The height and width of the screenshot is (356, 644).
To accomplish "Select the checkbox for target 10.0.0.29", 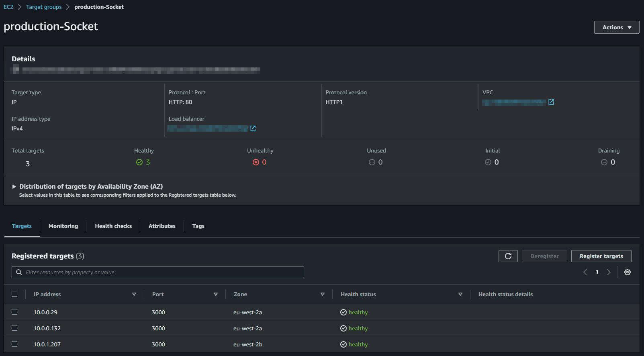I will (14, 312).
